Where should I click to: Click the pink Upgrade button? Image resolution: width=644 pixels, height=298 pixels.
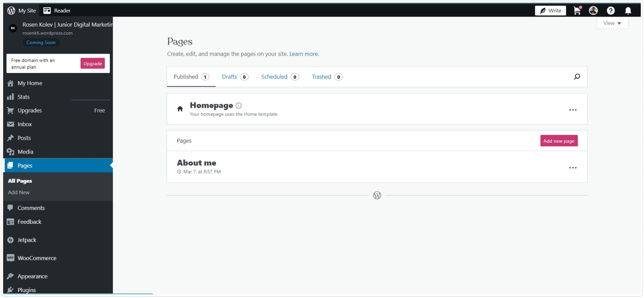tap(93, 64)
